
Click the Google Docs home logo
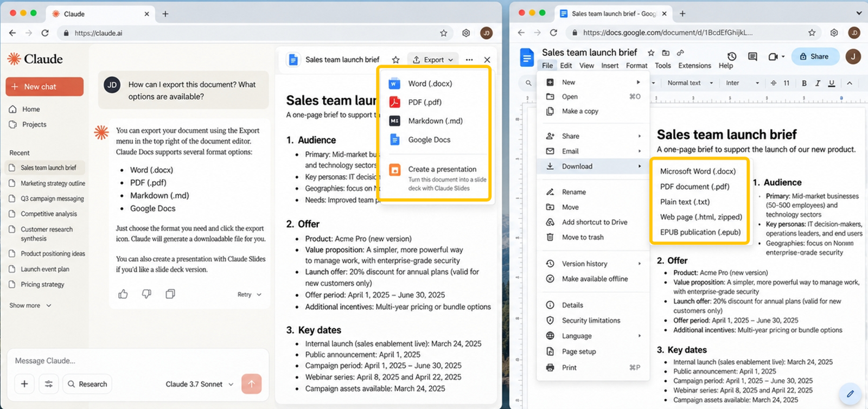[527, 57]
